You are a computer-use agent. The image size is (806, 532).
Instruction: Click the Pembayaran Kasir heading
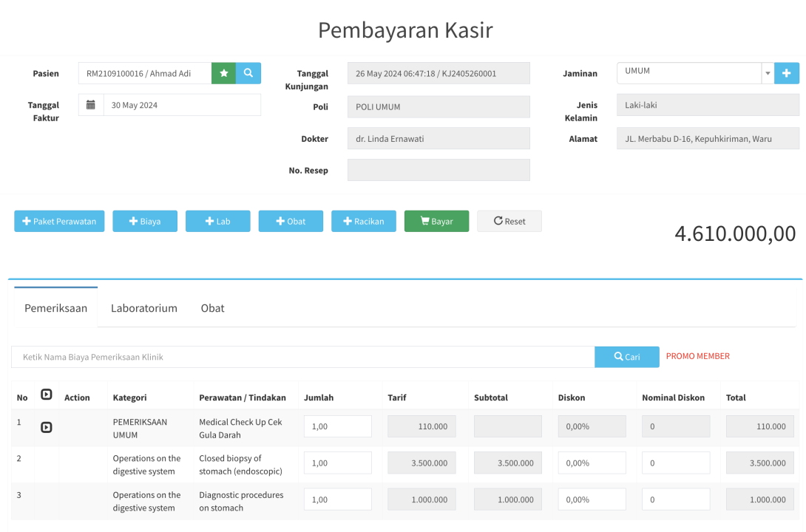coord(405,30)
